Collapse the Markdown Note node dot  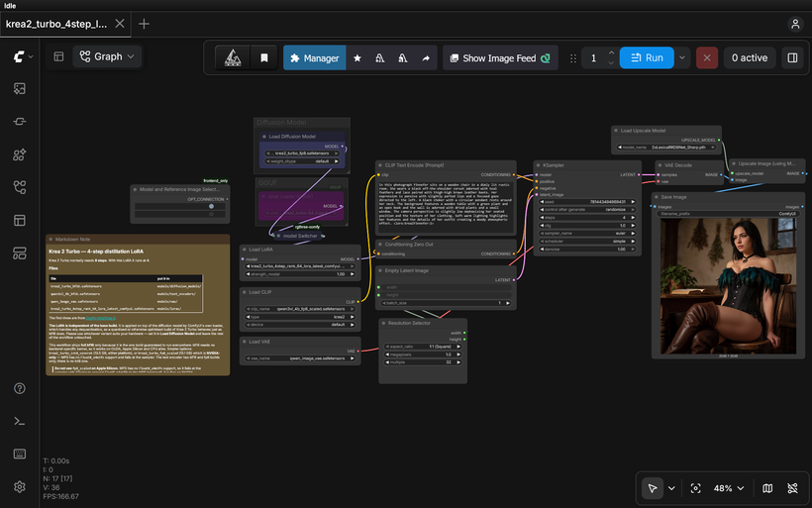click(x=51, y=240)
